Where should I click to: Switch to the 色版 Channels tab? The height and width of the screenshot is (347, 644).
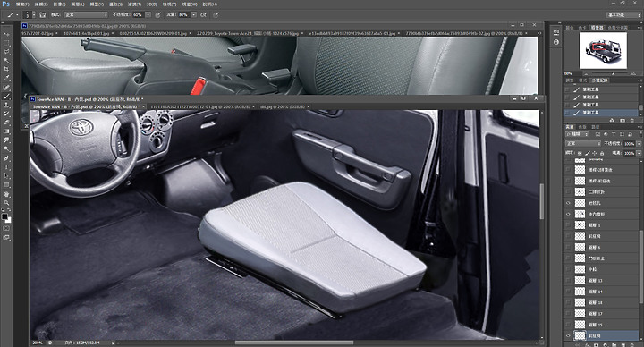(582, 127)
